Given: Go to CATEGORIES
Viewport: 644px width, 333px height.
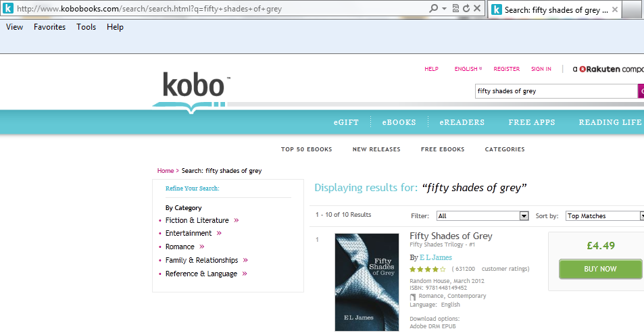Looking at the screenshot, I should pyautogui.click(x=505, y=149).
